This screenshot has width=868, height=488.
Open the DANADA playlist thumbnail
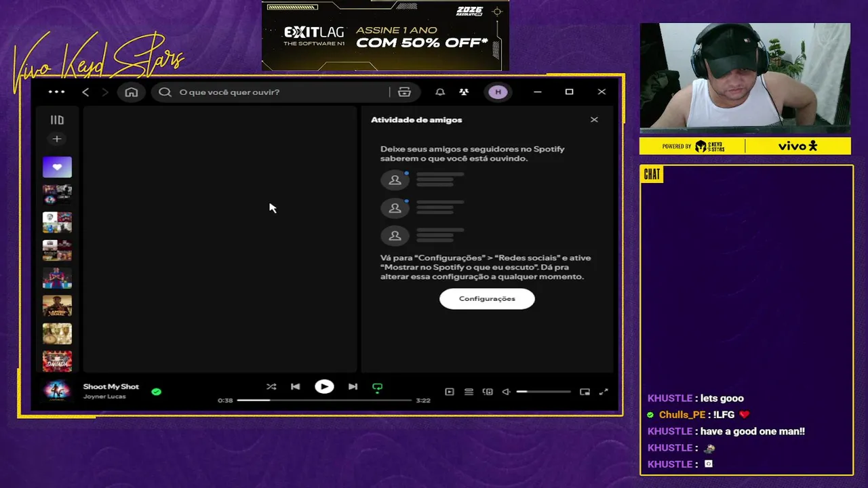tap(57, 361)
